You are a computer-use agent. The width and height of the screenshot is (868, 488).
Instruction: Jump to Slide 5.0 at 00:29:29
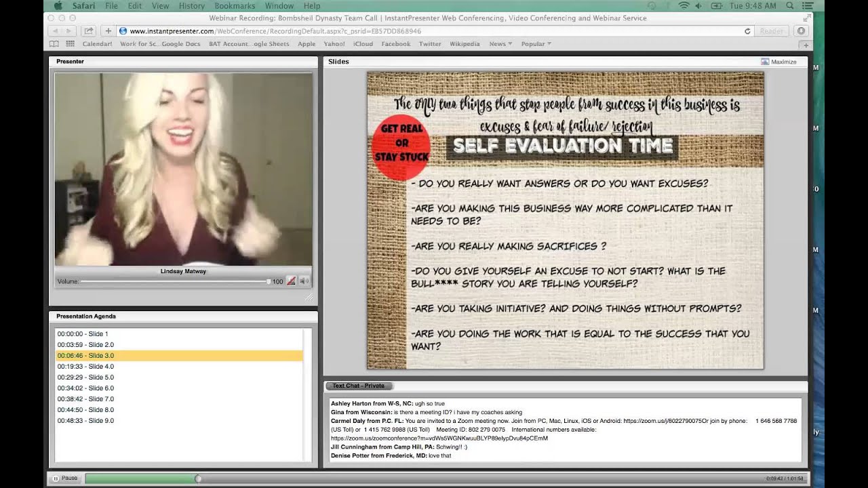[x=179, y=378]
